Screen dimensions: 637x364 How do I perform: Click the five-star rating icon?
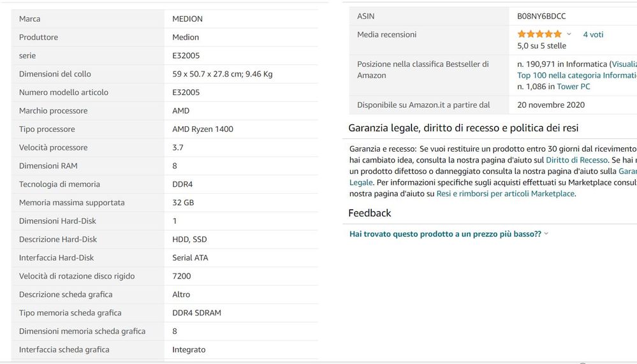coord(539,34)
